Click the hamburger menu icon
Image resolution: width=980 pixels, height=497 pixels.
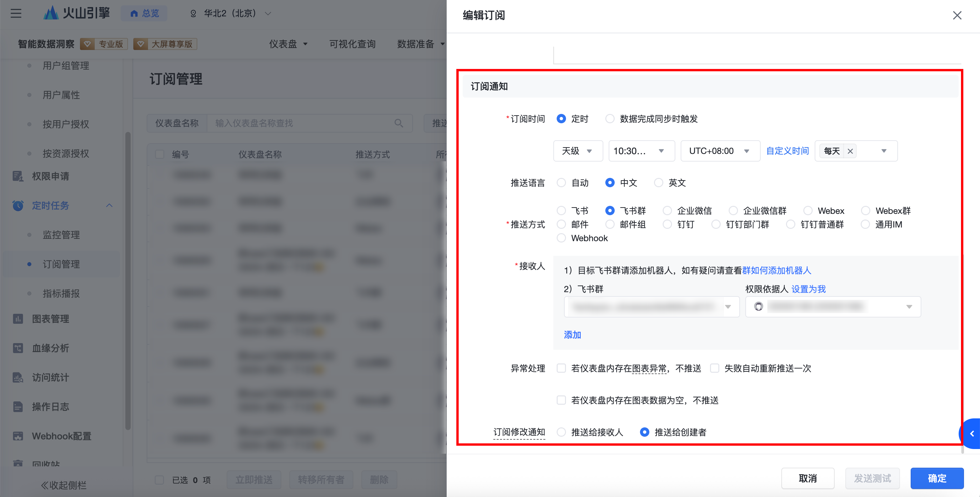click(x=16, y=14)
